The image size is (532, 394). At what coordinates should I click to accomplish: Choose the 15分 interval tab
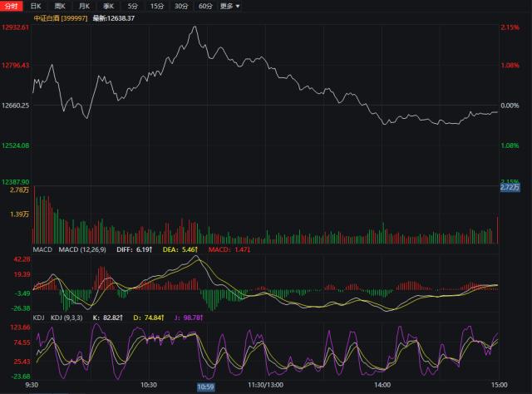click(157, 6)
